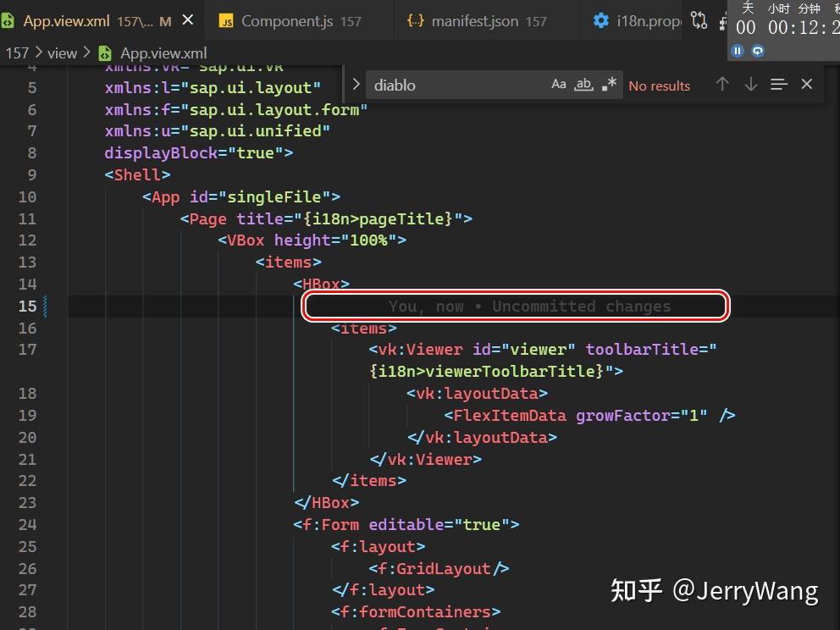This screenshot has height=630, width=840.
Task: Click displayBlock="true" on line 8
Action: tap(199, 152)
